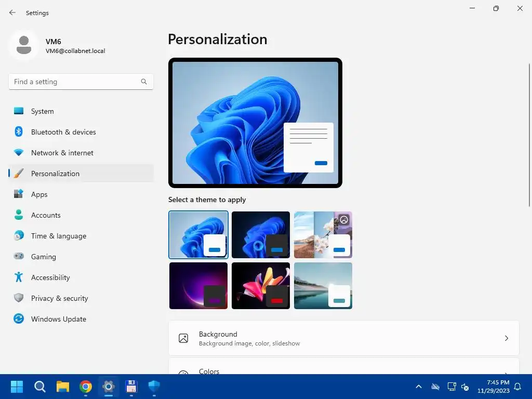Click the Gaming controller icon
The height and width of the screenshot is (399, 532).
click(x=19, y=256)
